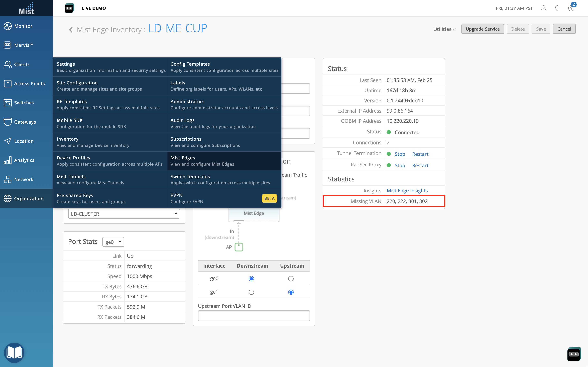Image resolution: width=588 pixels, height=367 pixels.
Task: Select Downstream radio for ge1
Action: (251, 292)
